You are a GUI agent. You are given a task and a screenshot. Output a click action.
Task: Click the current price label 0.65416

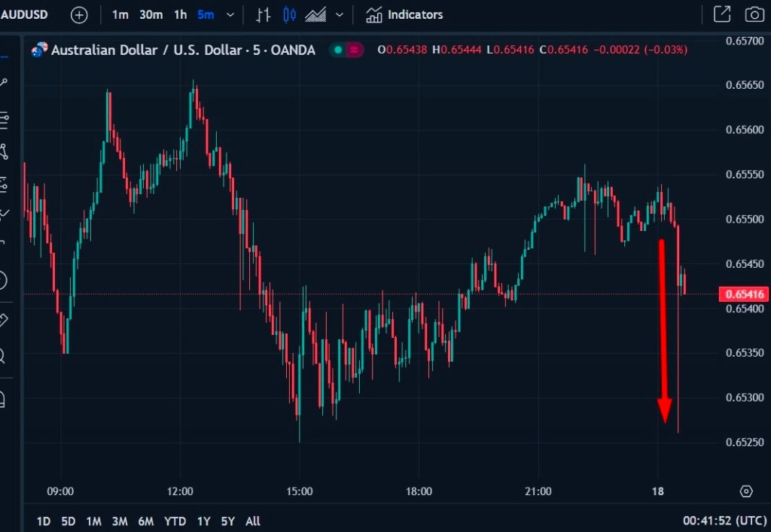click(742, 294)
